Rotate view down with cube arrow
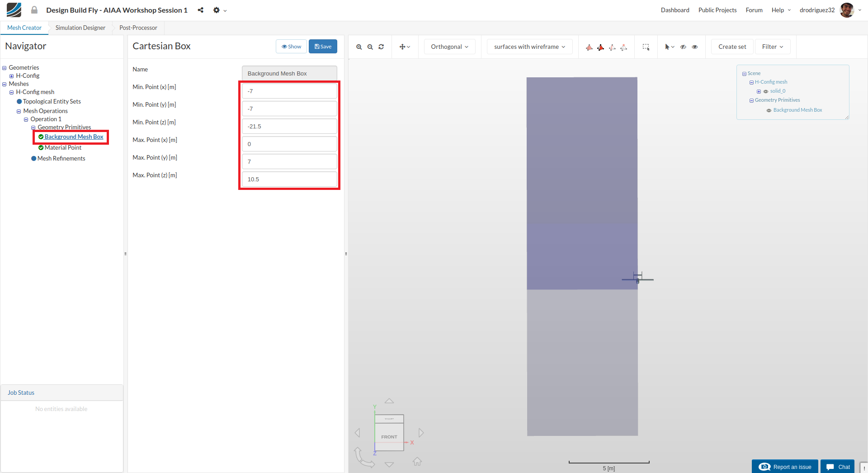The image size is (868, 473). (x=389, y=464)
